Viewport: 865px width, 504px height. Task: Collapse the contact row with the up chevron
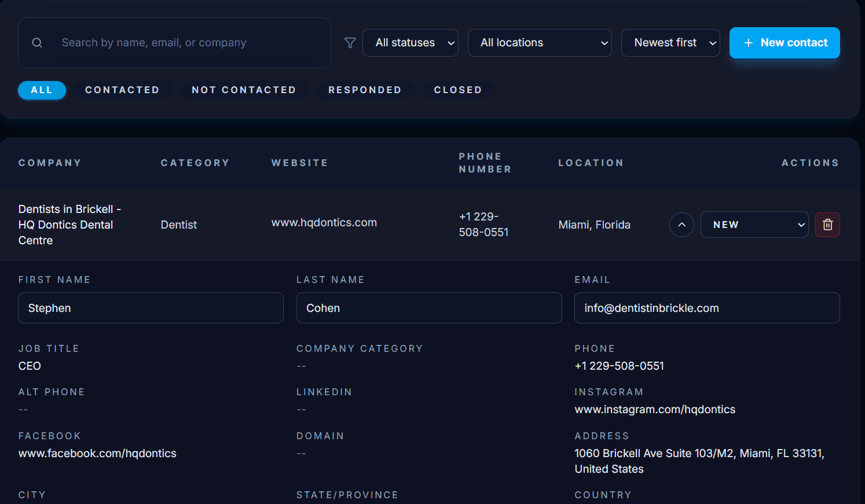coord(681,225)
